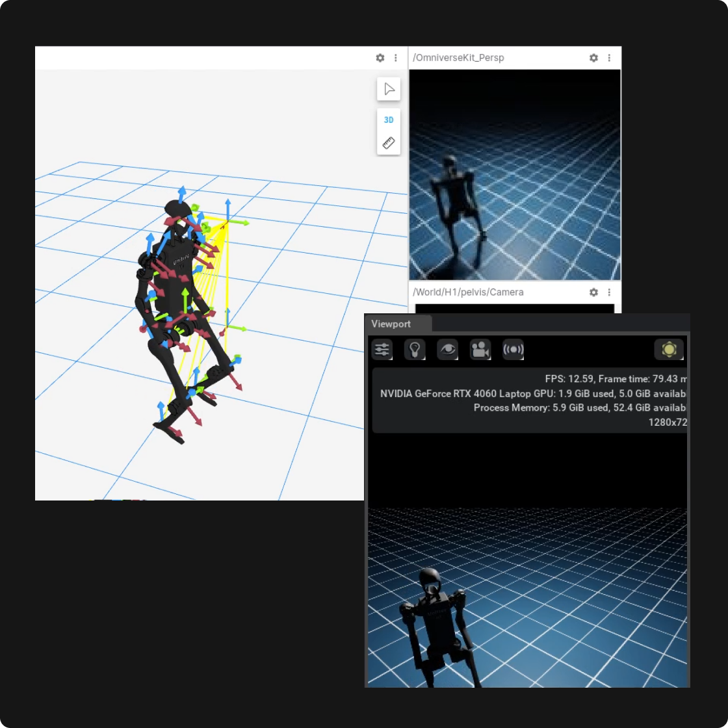Open the visibility eye icon in Viewport toolbar
Screen dimensions: 728x728
tap(447, 349)
